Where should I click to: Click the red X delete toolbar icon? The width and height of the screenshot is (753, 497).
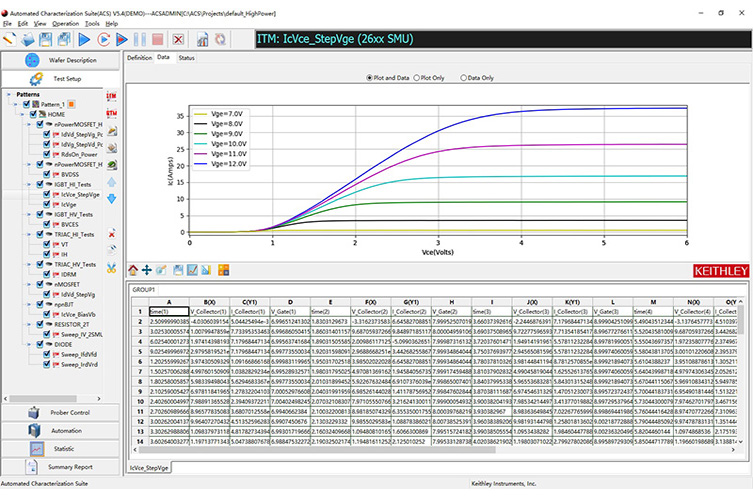pyautogui.click(x=178, y=39)
